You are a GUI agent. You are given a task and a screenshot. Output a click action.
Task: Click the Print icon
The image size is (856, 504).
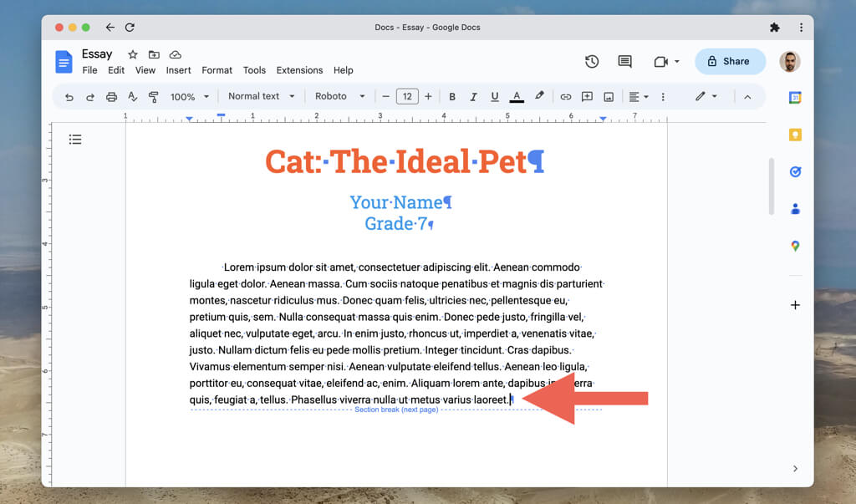point(111,97)
